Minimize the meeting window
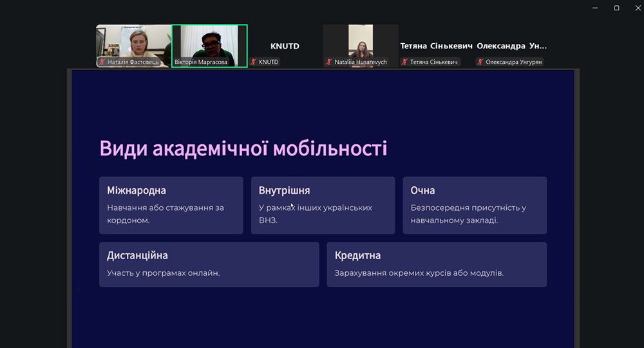The width and height of the screenshot is (644, 348). tap(596, 8)
